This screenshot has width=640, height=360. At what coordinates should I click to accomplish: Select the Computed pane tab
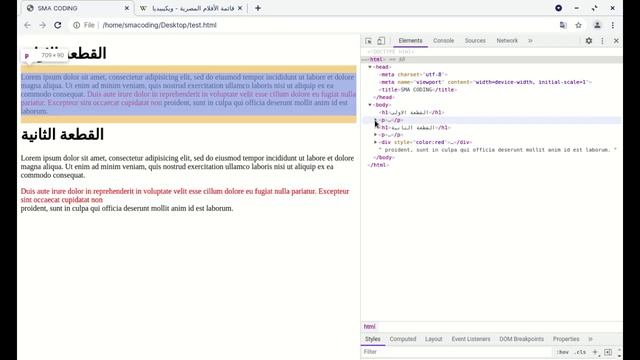pos(402,339)
